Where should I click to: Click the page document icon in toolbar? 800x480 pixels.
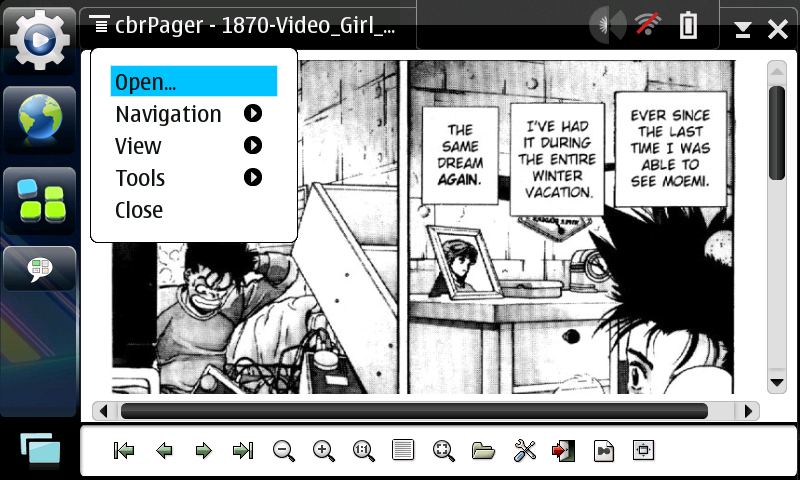click(x=604, y=451)
